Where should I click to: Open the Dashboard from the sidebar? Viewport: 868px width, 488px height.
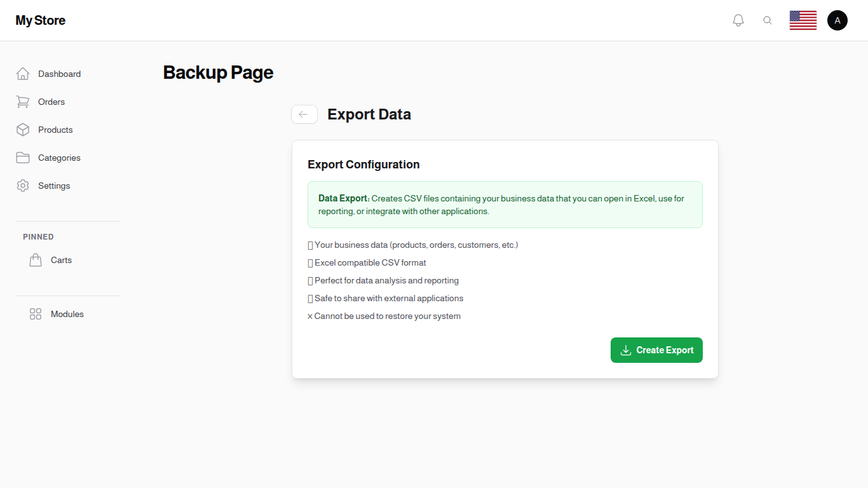59,74
